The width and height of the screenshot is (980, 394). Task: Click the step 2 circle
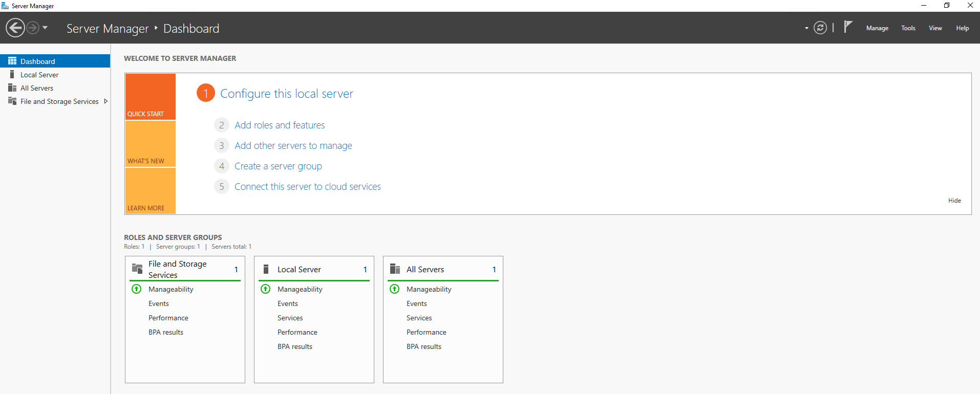[221, 125]
